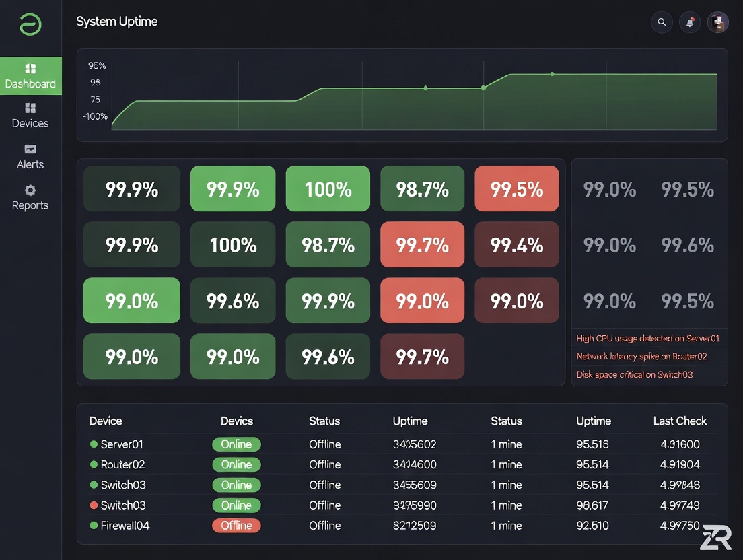The image size is (743, 560).
Task: Click the Reports gear icon
Action: (x=30, y=190)
